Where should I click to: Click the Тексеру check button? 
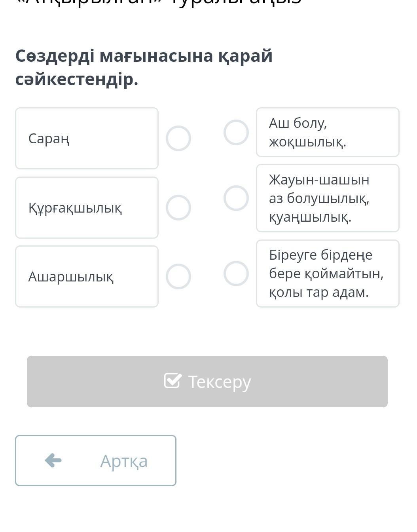pyautogui.click(x=207, y=382)
